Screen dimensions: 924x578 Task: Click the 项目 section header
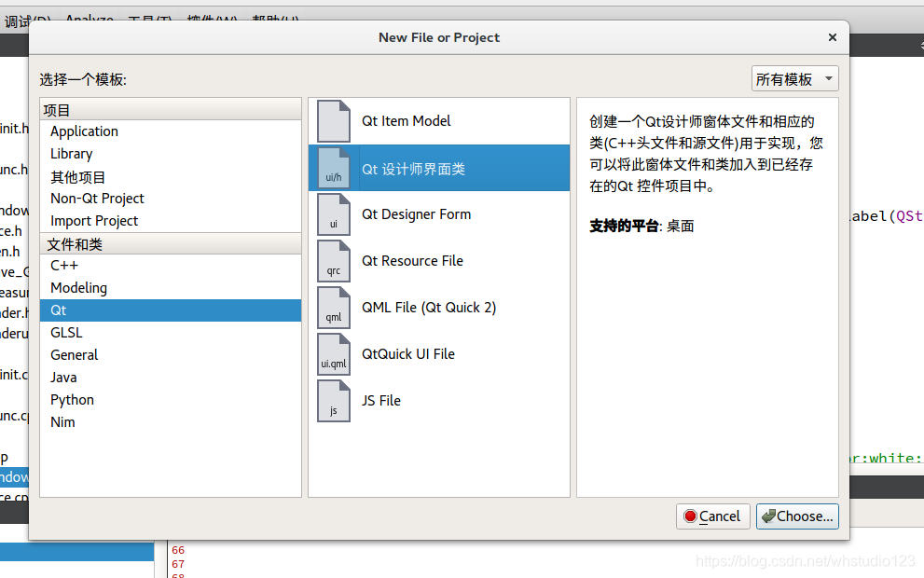coord(171,110)
